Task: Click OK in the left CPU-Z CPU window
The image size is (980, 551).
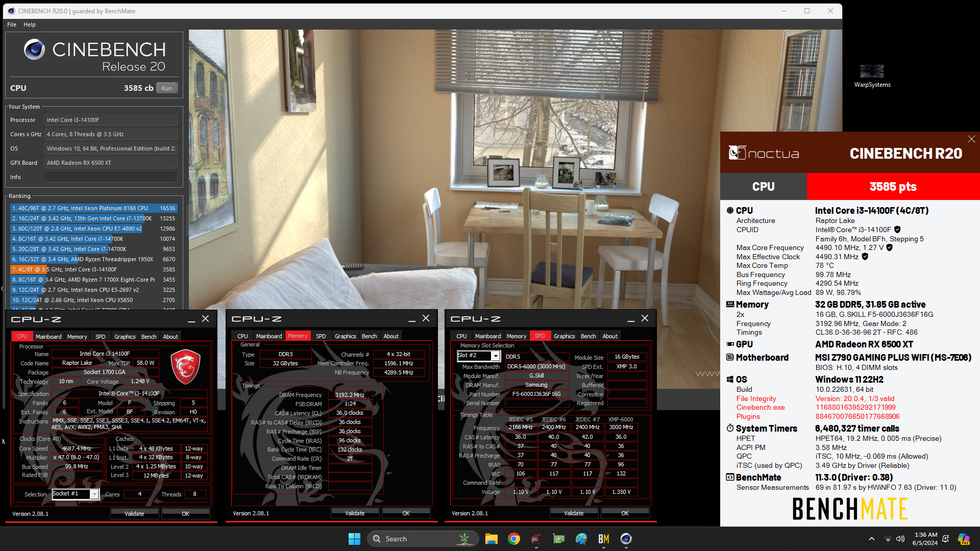Action: pyautogui.click(x=186, y=514)
